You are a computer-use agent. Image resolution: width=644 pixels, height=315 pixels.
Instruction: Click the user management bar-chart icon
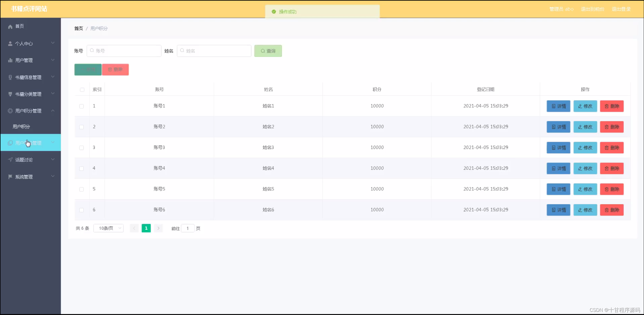click(10, 60)
